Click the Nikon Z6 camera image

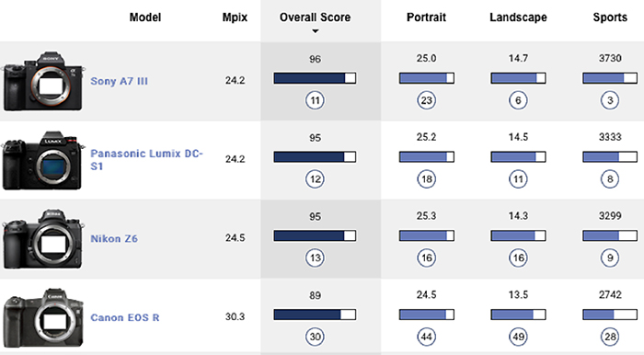point(42,239)
